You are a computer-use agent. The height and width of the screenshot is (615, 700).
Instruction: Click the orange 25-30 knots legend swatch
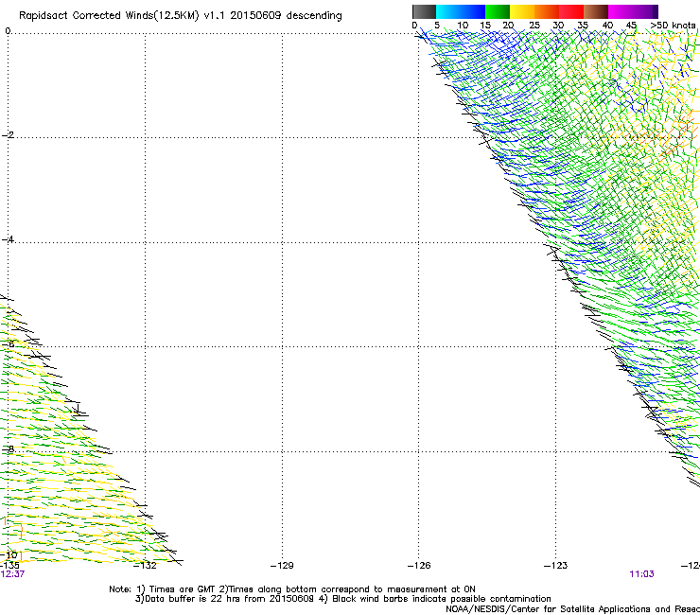(547, 11)
